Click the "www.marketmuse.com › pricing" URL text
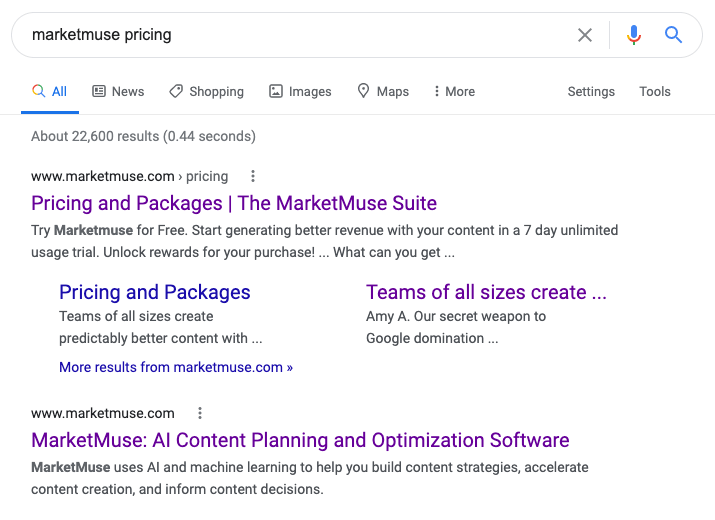Screen dimensions: 715x520 (x=130, y=177)
